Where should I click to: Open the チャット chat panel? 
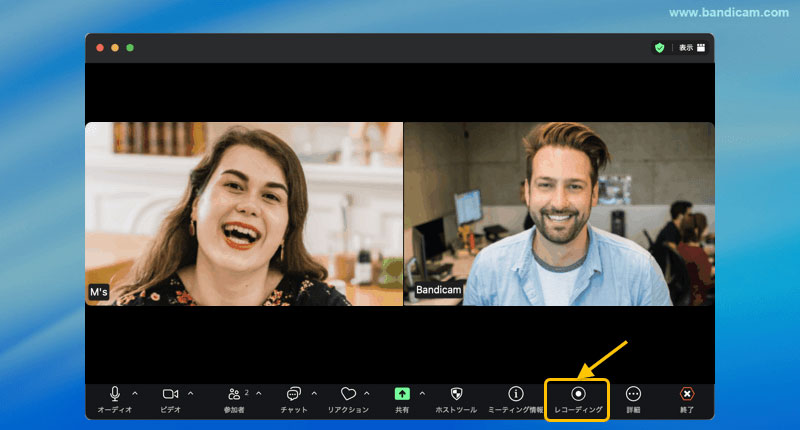coord(294,395)
